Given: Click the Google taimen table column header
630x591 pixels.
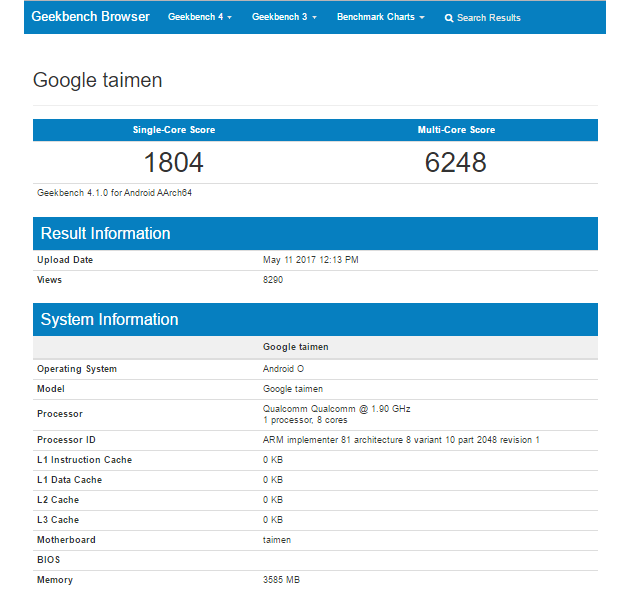Looking at the screenshot, I should coord(296,347).
